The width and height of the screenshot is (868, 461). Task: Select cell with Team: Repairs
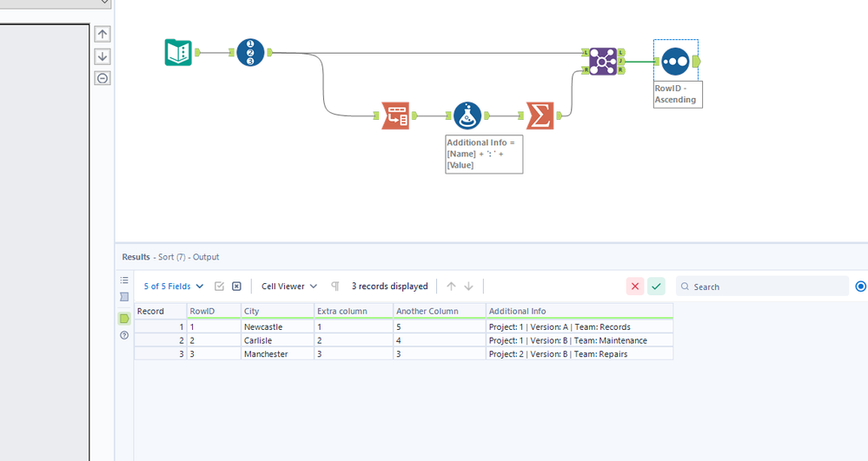(579, 353)
